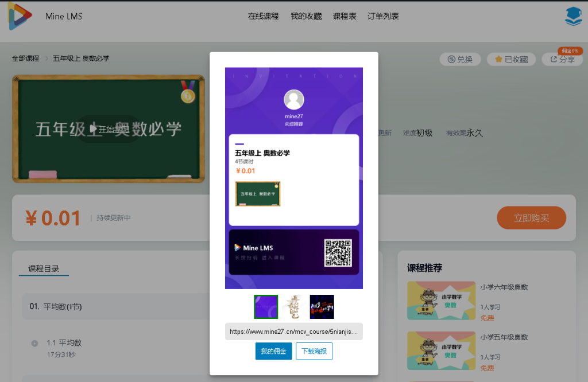Select the purple poster template thumbnail
588x382 pixels.
(x=266, y=307)
